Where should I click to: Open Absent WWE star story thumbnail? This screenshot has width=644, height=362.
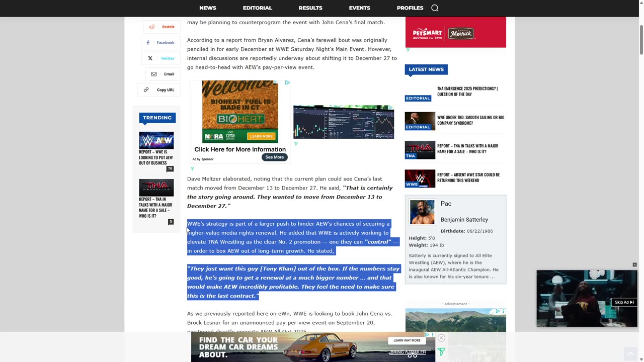pyautogui.click(x=420, y=178)
